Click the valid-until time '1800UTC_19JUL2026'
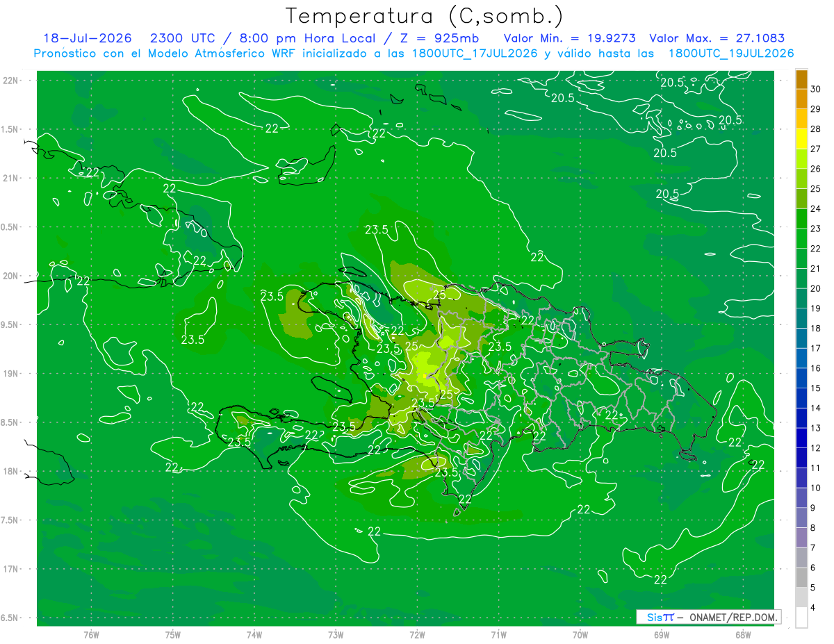 pyautogui.click(x=731, y=53)
